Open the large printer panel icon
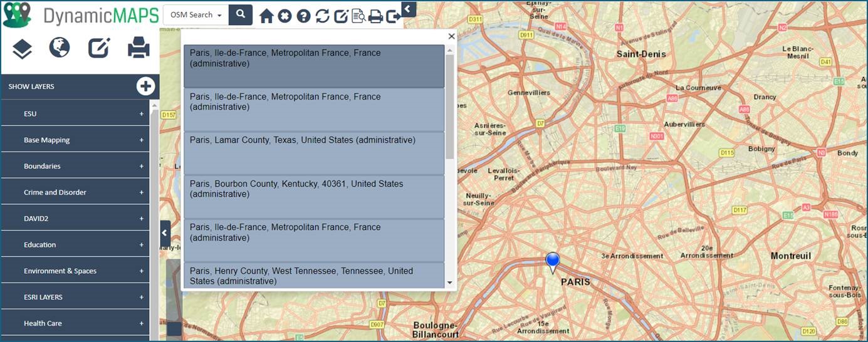The image size is (868, 342). tap(139, 48)
